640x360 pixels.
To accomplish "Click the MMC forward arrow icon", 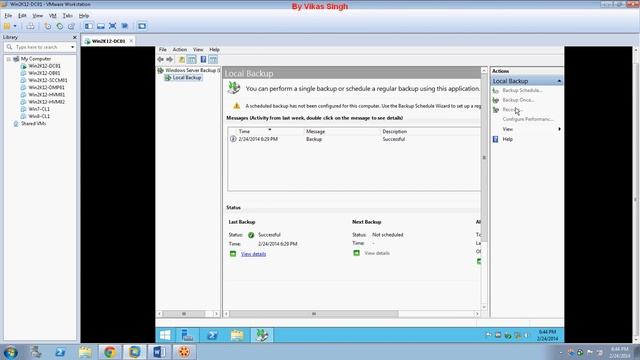I will (169, 60).
